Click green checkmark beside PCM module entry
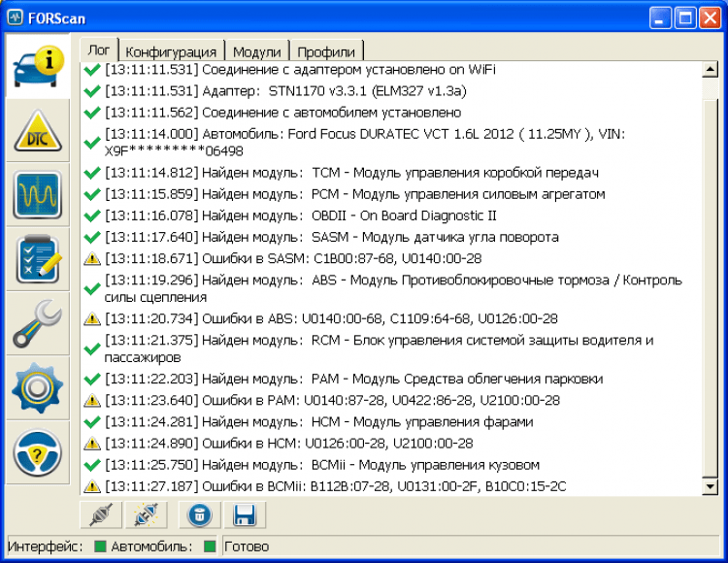The height and width of the screenshot is (563, 728). pos(92,194)
